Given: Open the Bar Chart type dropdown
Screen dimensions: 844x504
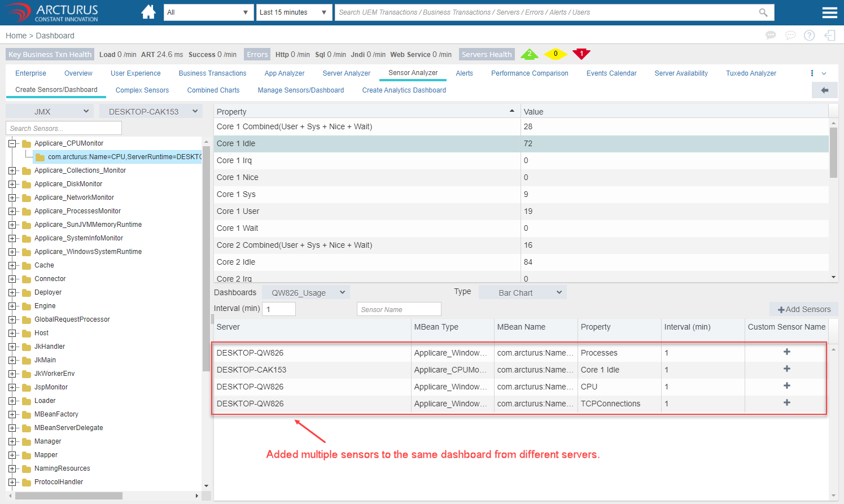Looking at the screenshot, I should pos(522,292).
